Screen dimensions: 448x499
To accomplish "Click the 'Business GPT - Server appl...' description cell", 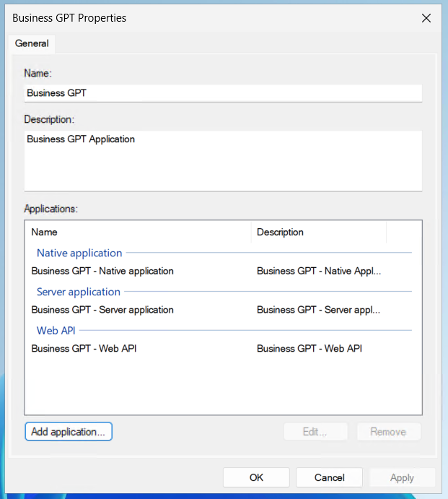I will [319, 310].
